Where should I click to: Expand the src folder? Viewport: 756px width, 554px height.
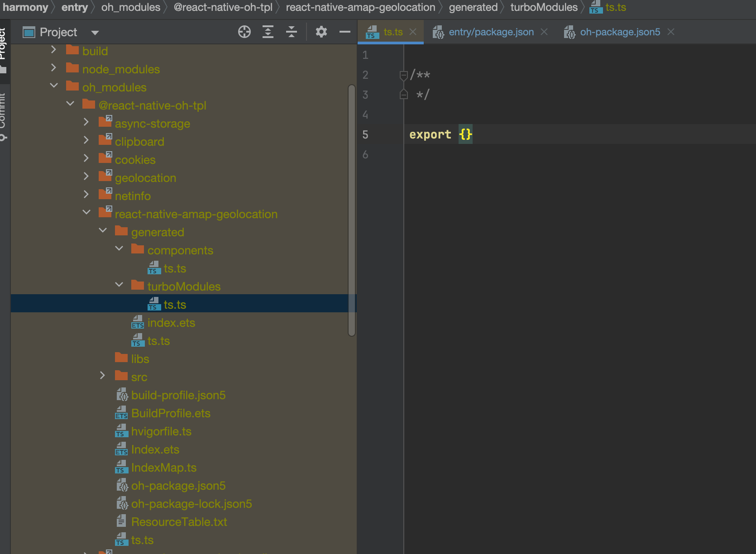pos(102,375)
